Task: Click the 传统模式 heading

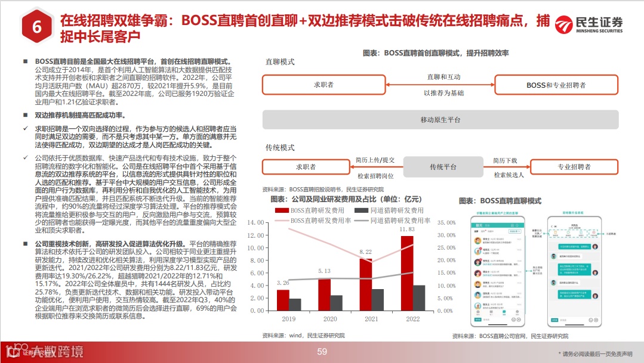Action: click(280, 148)
